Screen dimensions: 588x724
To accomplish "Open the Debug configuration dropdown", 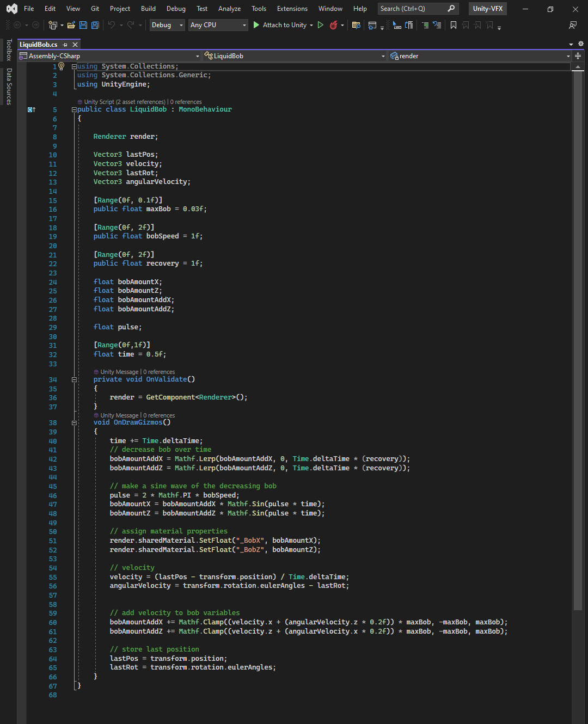I will [x=167, y=25].
